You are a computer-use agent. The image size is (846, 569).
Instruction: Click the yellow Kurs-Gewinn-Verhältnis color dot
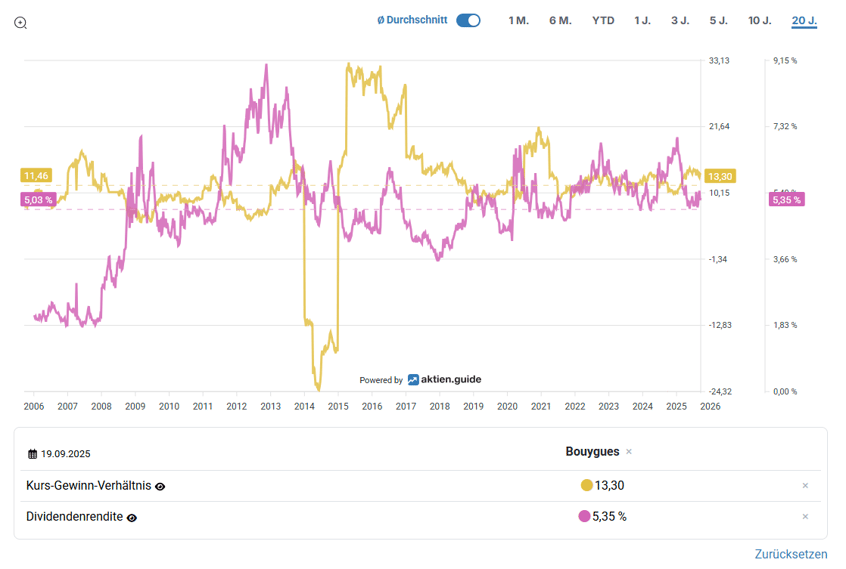(x=586, y=486)
